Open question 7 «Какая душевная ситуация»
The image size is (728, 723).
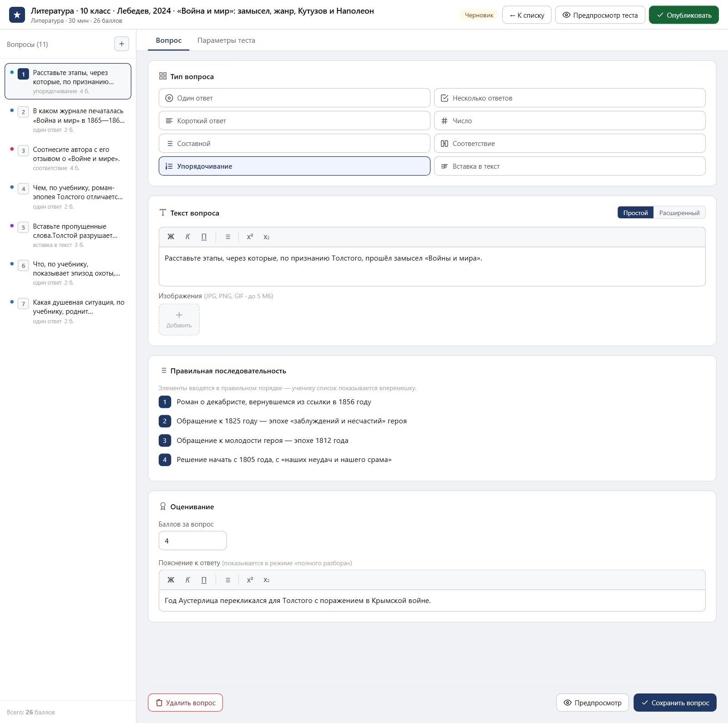click(x=68, y=311)
